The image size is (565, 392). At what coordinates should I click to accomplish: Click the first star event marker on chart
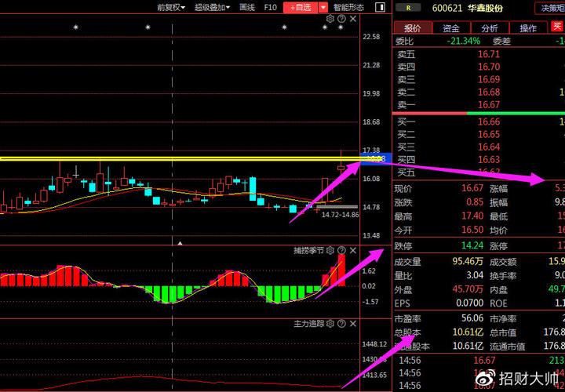click(x=75, y=27)
